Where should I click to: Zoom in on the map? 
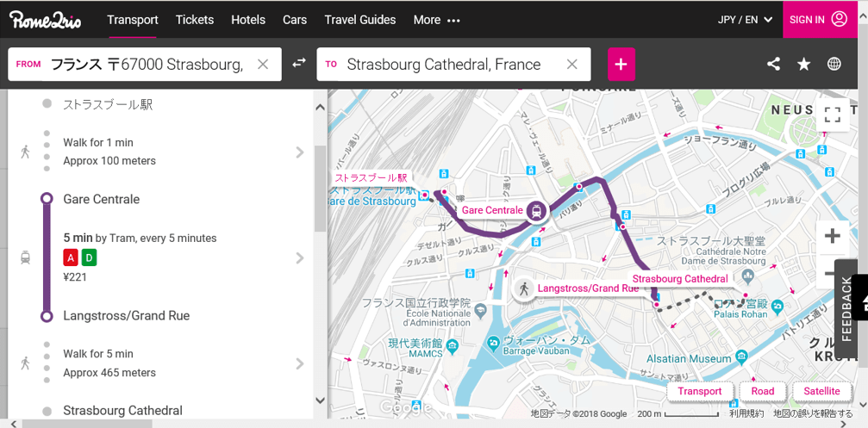832,236
